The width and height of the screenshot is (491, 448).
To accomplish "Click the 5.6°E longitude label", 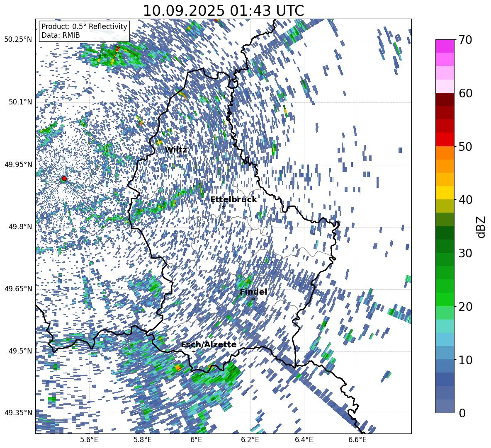I will (x=89, y=440).
